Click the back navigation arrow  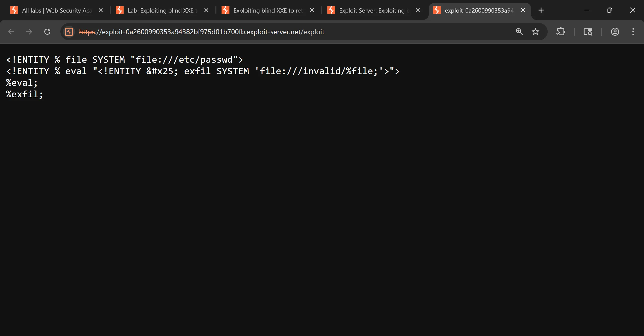coord(11,32)
